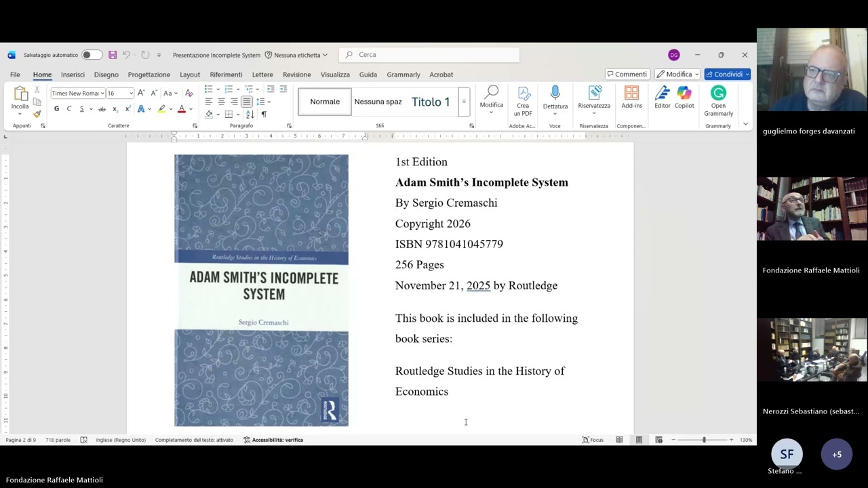Screen dimensions: 868x488
Task: Click the Cut scissors icon
Action: coord(37,90)
